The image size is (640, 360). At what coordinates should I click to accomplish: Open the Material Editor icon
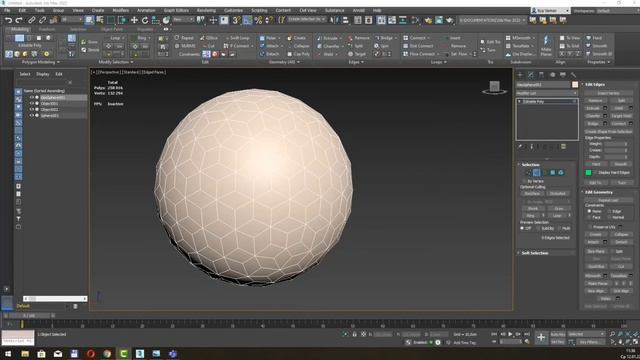click(x=416, y=20)
